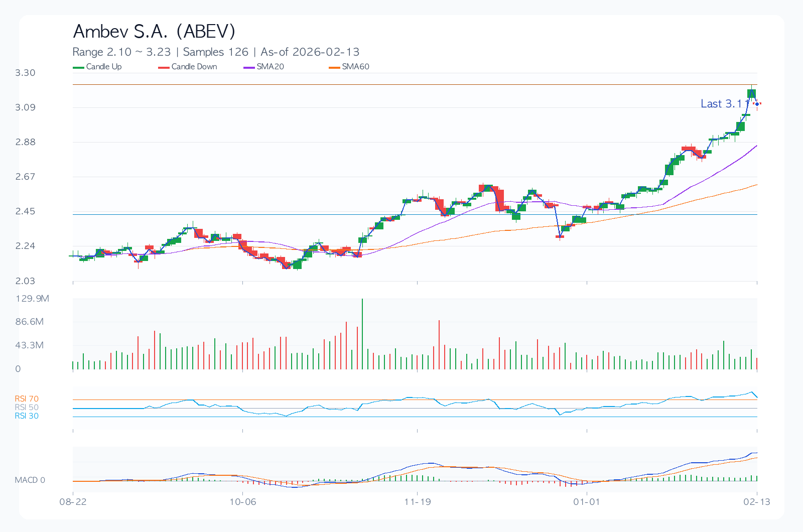Click the Ambev S.A. (ABEV) chart title

click(x=154, y=31)
